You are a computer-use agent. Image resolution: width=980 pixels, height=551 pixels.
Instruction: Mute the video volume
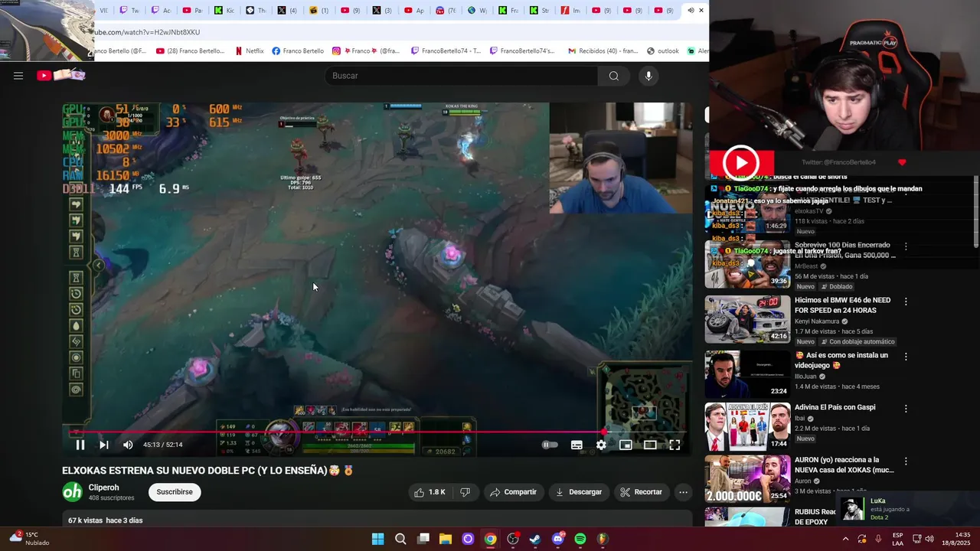(x=128, y=445)
